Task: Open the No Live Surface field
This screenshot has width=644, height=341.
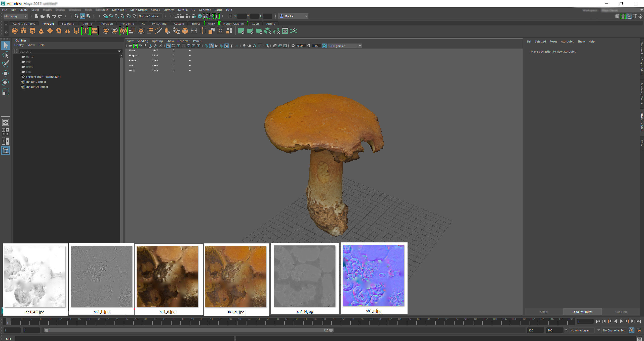Action: [149, 16]
